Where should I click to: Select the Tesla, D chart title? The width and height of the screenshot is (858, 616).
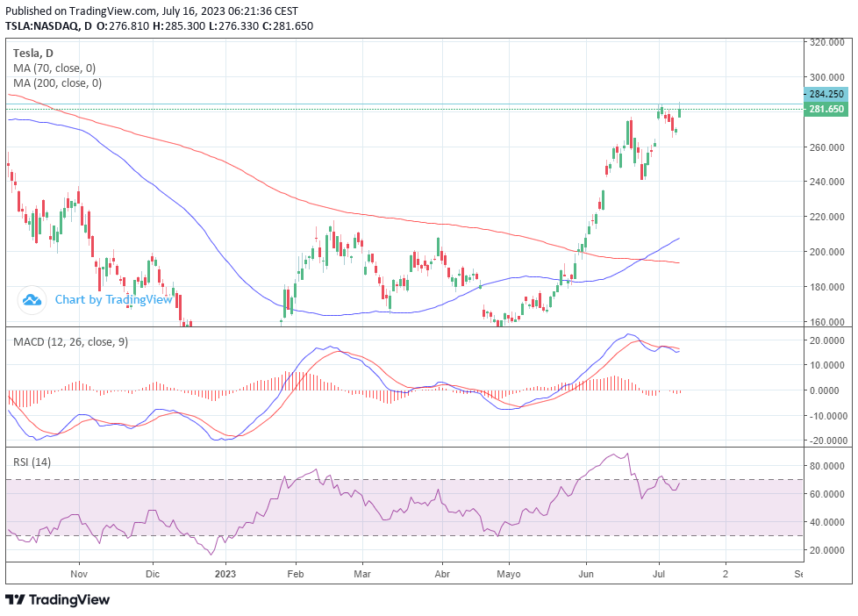point(32,54)
